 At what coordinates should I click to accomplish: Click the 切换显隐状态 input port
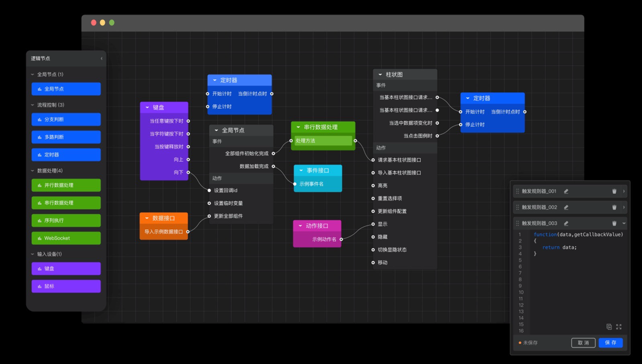point(373,250)
